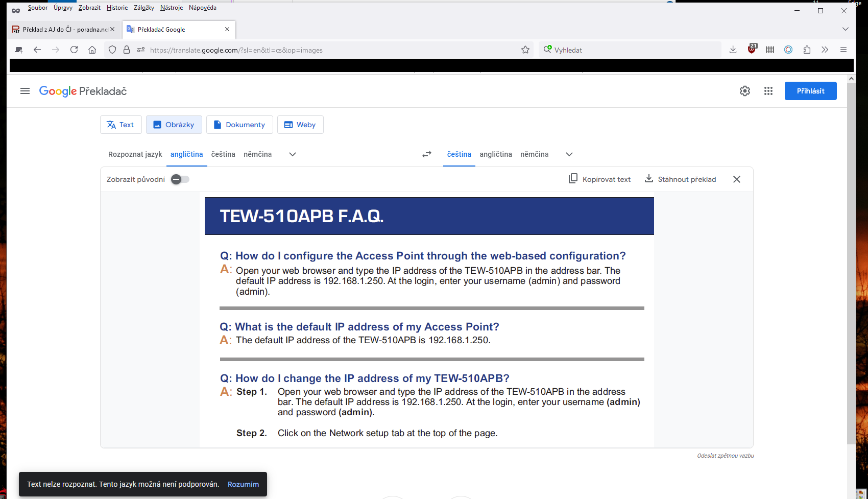
Task: Select čeština as source language
Action: tap(223, 154)
